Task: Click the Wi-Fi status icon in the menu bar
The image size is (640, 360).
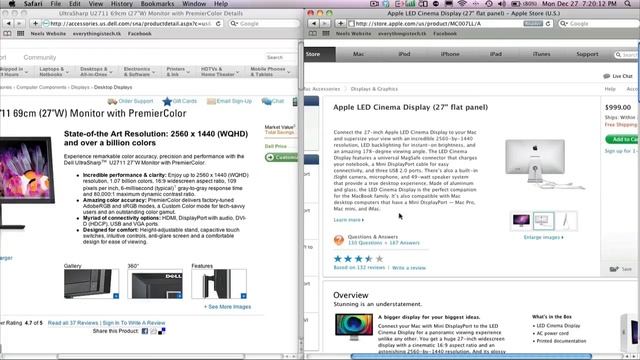Action: click(x=462, y=4)
